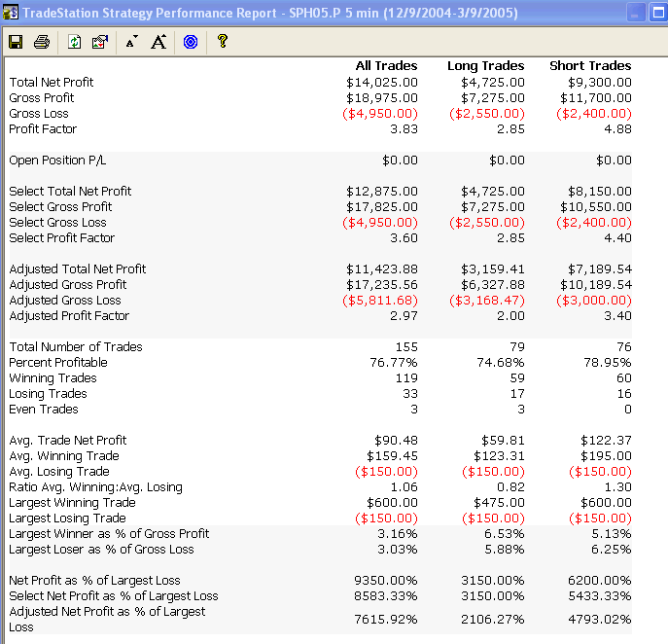Click the Select Total Net Profit label
668x644 pixels.
point(70,191)
